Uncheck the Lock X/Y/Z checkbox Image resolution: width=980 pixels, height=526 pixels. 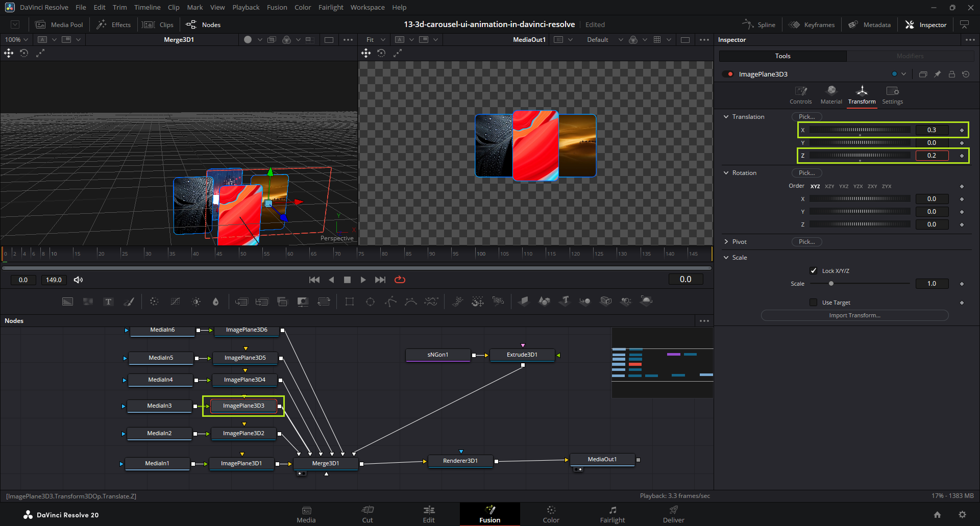[814, 270]
